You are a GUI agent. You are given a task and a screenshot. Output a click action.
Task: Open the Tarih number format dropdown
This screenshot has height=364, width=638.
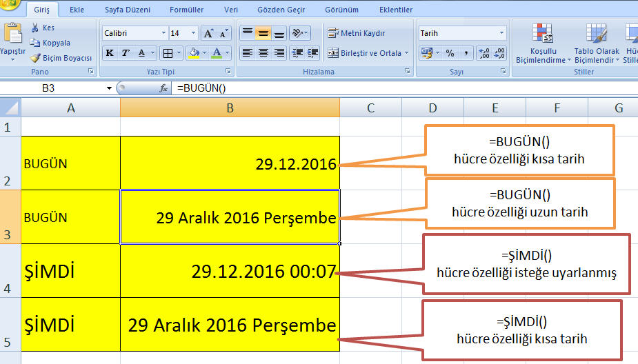click(x=501, y=33)
